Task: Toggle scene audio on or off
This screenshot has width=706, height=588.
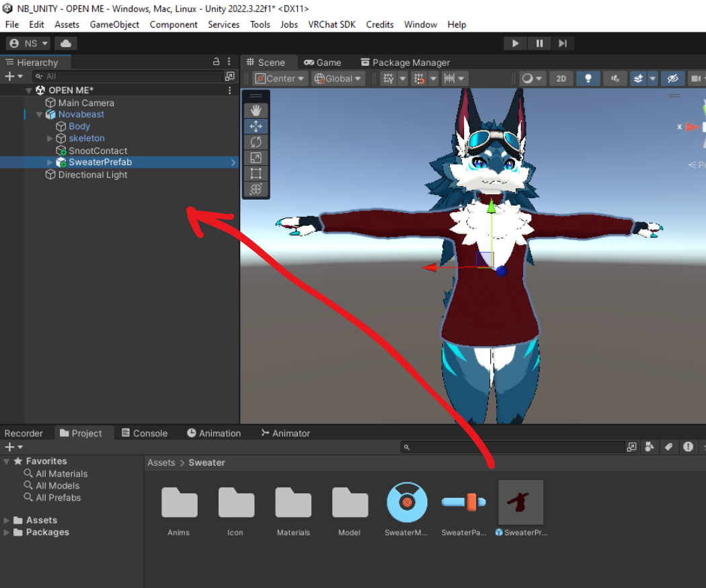Action: 615,79
